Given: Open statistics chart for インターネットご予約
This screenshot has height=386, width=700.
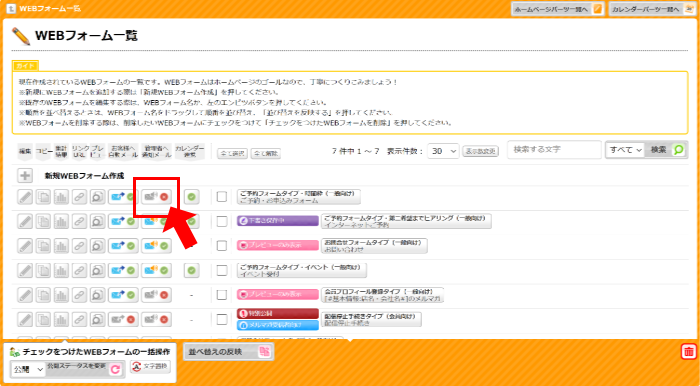Looking at the screenshot, I should tap(61, 221).
